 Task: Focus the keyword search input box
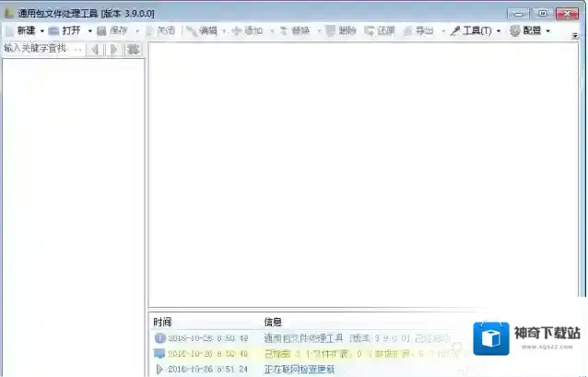point(42,49)
